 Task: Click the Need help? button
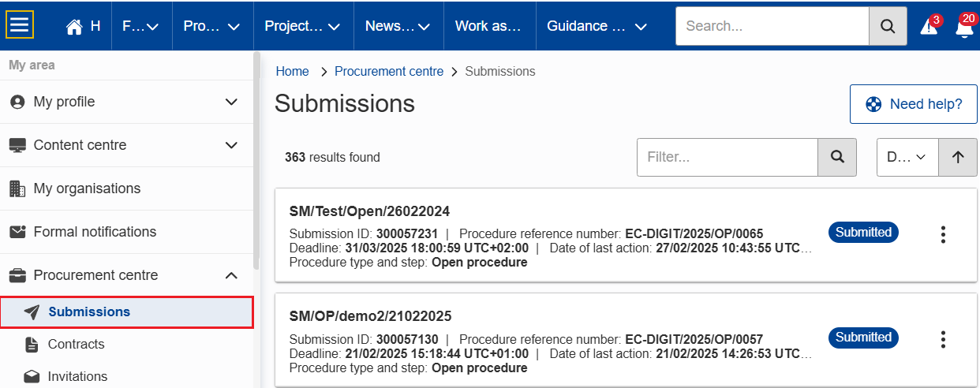click(914, 104)
